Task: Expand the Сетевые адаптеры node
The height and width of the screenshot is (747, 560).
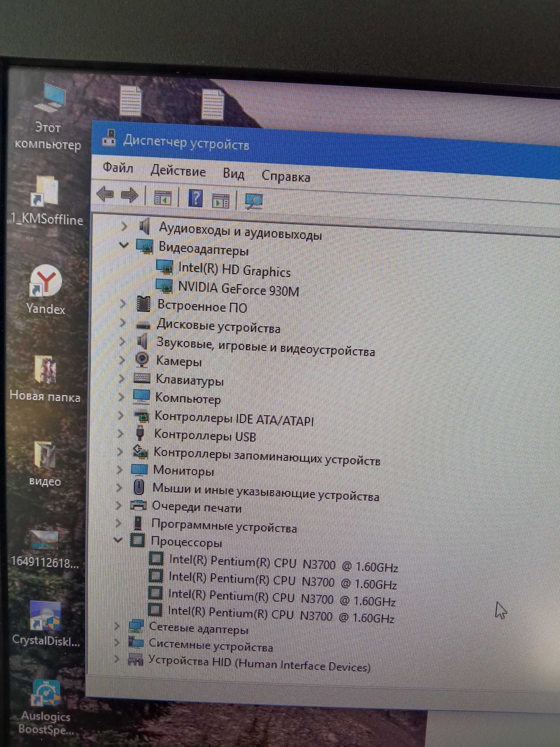Action: point(117,626)
